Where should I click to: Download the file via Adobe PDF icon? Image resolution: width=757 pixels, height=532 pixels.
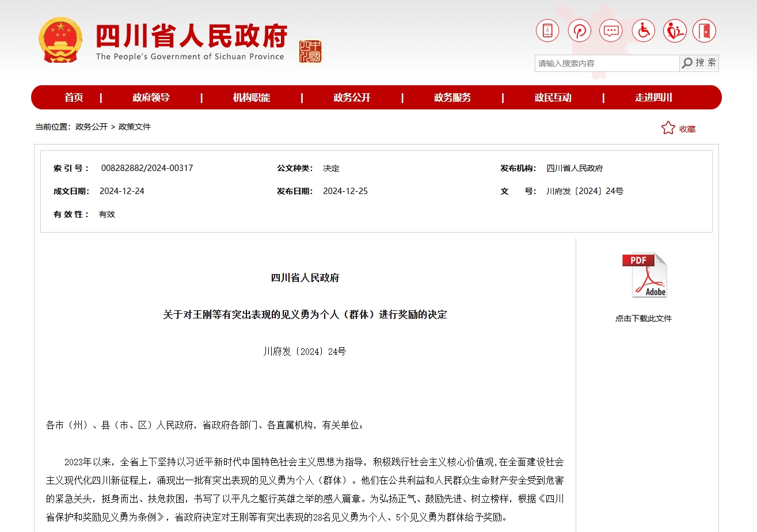(x=644, y=275)
